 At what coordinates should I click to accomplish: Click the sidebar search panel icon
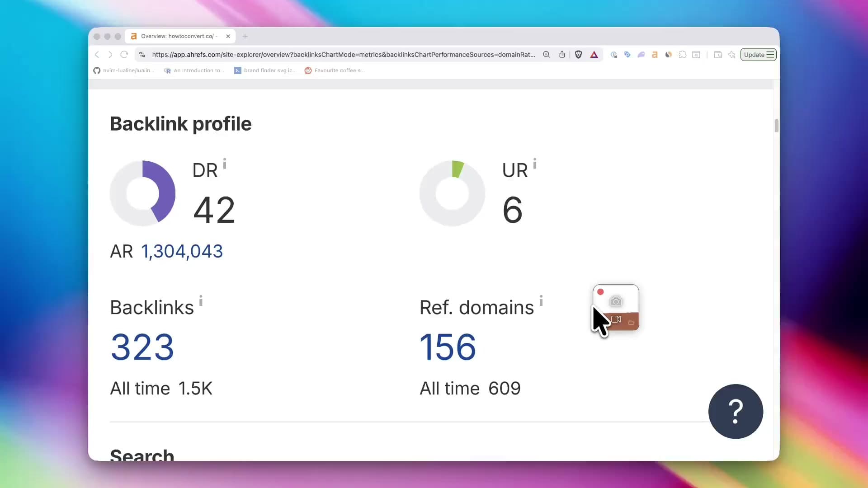696,55
